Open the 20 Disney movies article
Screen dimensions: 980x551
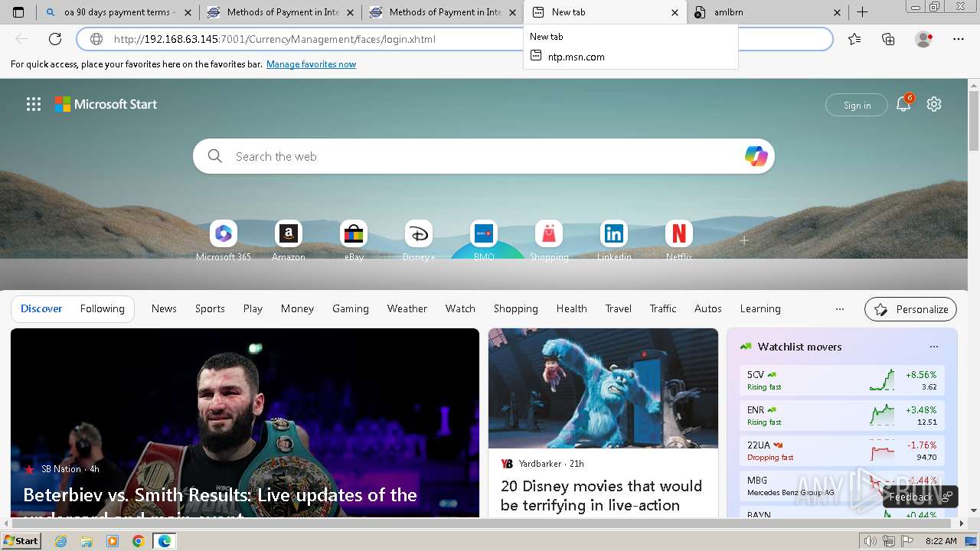click(x=601, y=495)
